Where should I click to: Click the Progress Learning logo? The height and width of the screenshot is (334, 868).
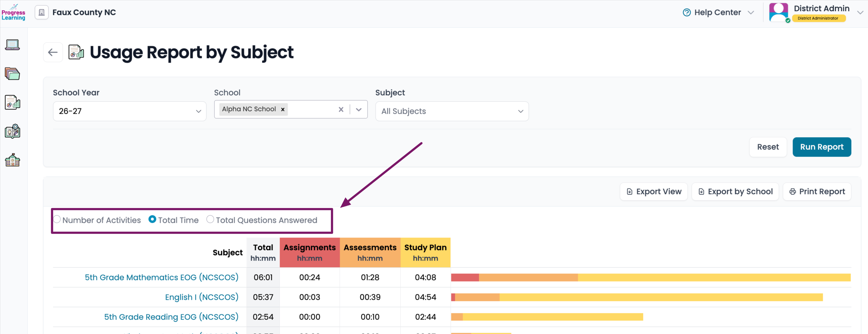tap(13, 13)
